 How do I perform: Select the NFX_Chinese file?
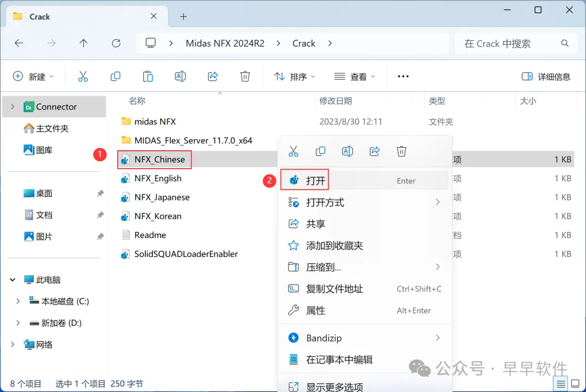pyautogui.click(x=153, y=160)
